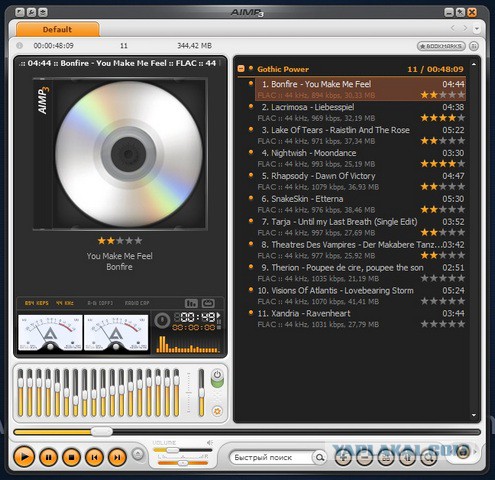Click in the Быстрый поиск search field
Screen dimensions: 495x480
point(272,457)
